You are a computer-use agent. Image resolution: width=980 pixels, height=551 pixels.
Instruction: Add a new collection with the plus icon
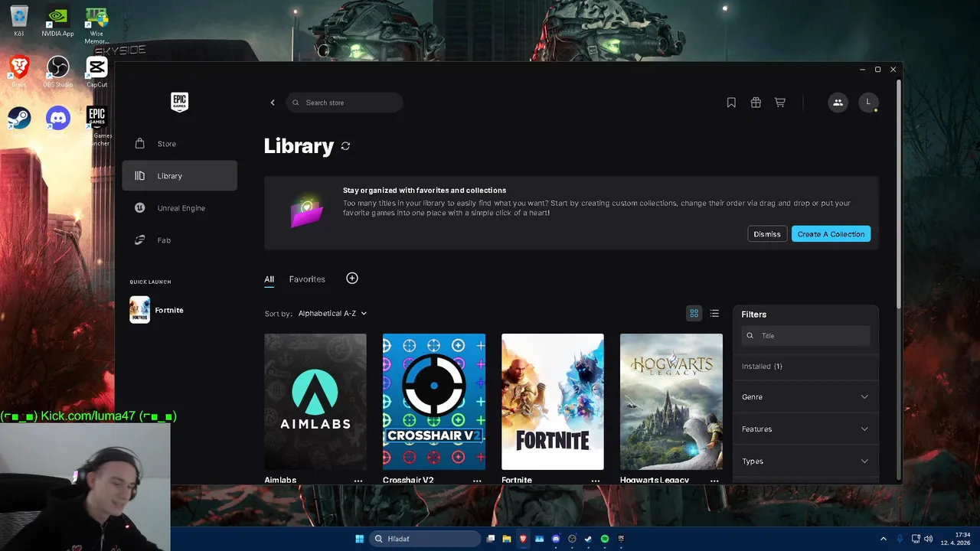pos(352,279)
